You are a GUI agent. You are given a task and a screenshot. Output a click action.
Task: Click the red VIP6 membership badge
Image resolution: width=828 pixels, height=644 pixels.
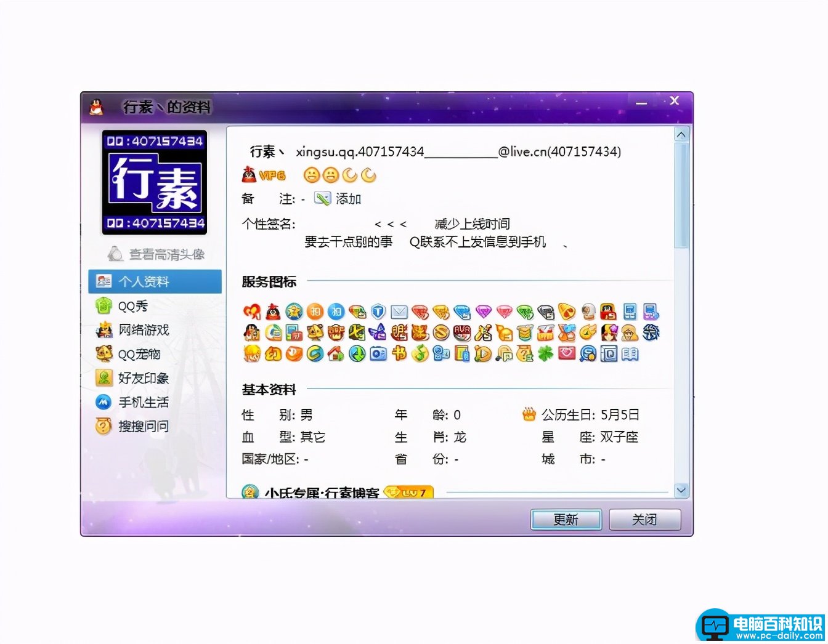[264, 175]
